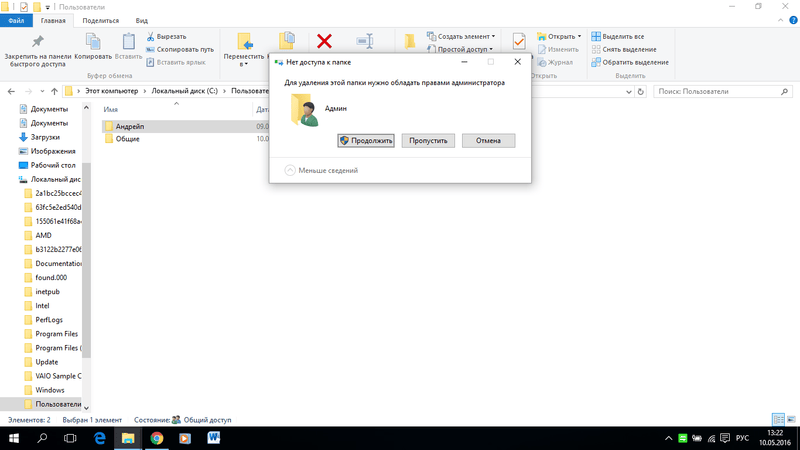Click the navigation pane scroll down arrow

(86, 407)
